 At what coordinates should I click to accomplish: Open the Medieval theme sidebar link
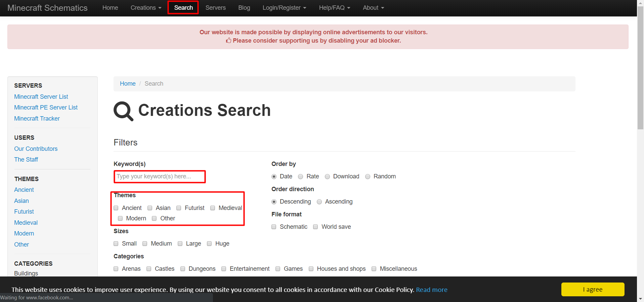[26, 223]
